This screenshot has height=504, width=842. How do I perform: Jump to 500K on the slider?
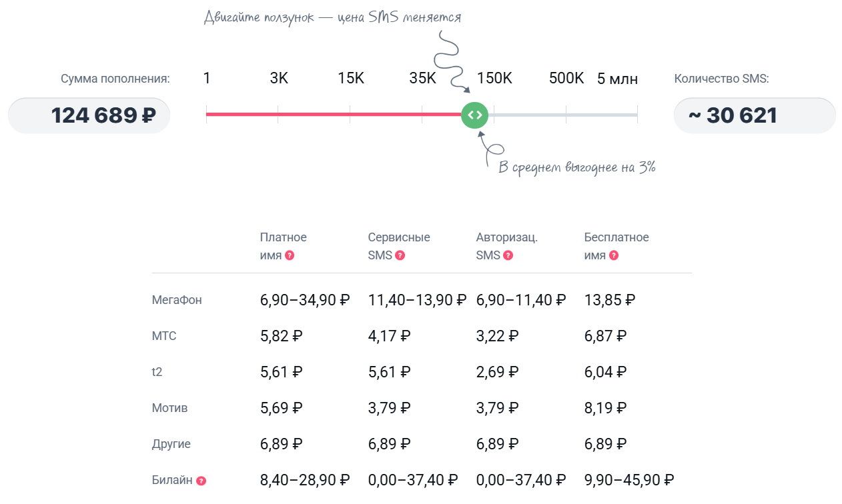pyautogui.click(x=566, y=78)
